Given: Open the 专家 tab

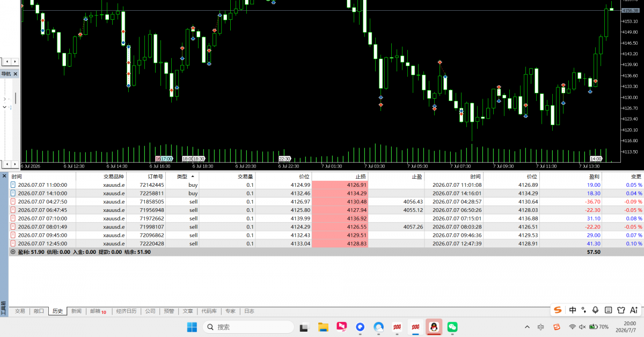Looking at the screenshot, I should [x=230, y=311].
